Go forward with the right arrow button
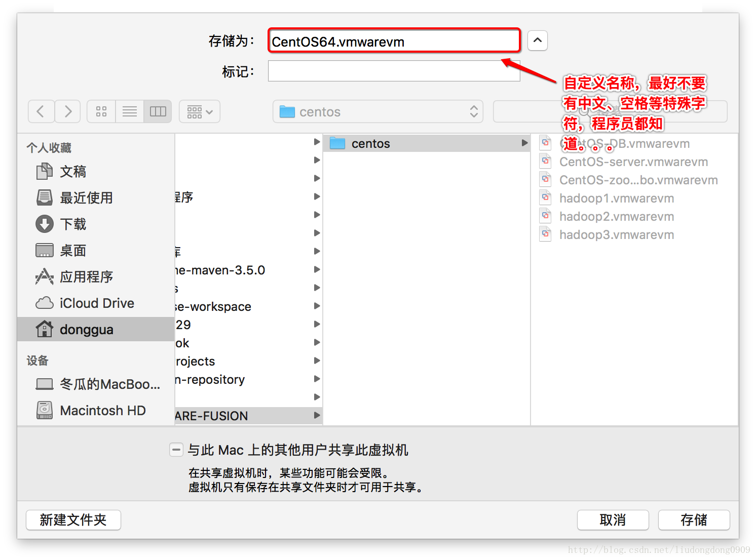The width and height of the screenshot is (756, 560). tap(68, 111)
